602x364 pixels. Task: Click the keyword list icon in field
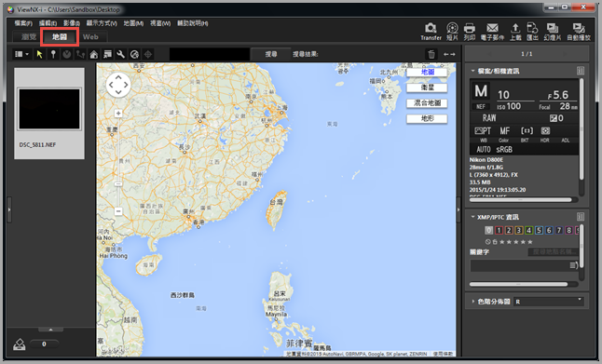574,265
